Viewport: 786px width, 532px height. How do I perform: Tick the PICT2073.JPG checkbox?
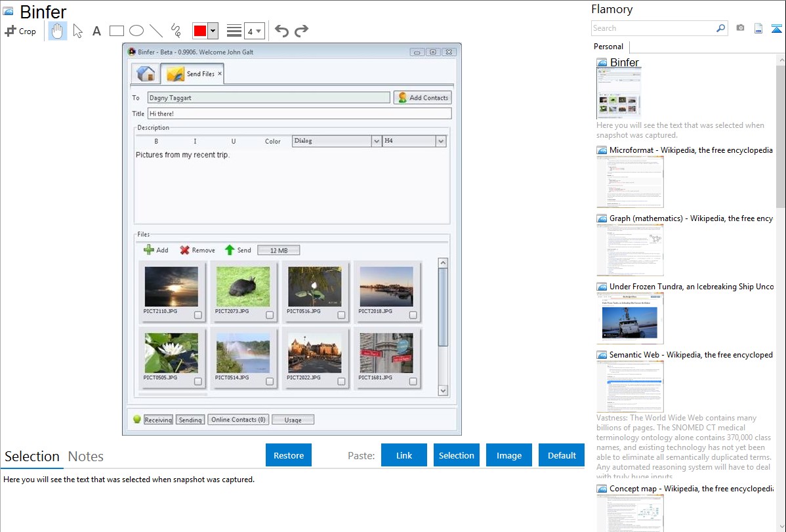pyautogui.click(x=270, y=315)
